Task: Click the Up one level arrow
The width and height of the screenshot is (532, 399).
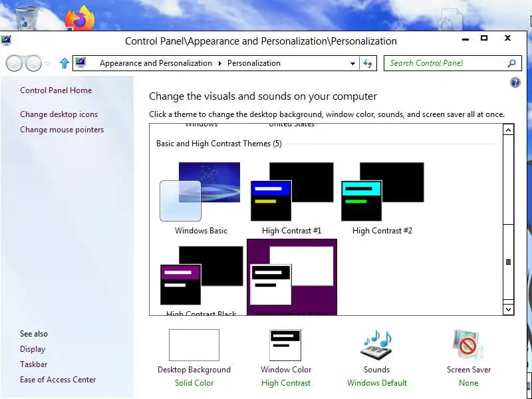Action: pos(64,63)
